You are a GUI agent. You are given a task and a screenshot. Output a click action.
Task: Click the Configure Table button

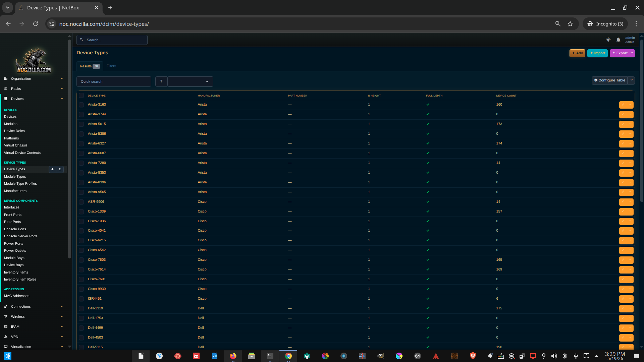(x=609, y=80)
